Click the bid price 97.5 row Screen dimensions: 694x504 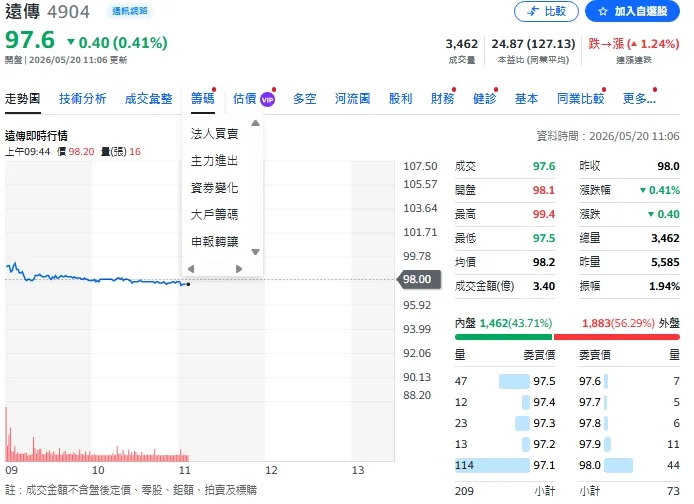click(505, 381)
